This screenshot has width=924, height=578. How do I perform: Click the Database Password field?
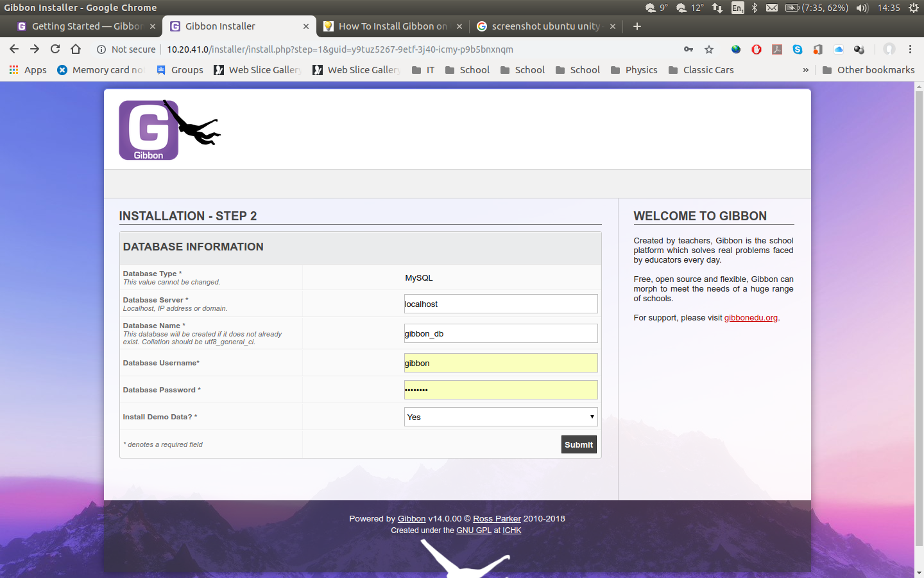tap(501, 390)
